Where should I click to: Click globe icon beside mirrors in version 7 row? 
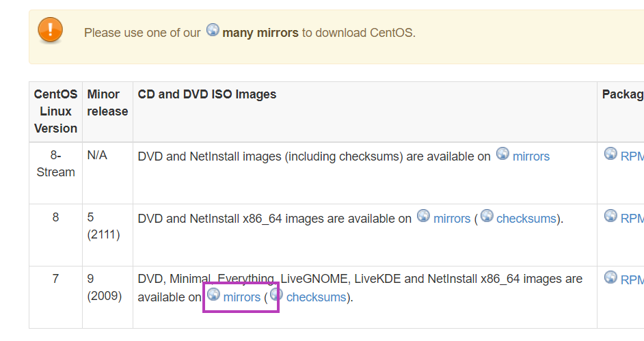(213, 295)
